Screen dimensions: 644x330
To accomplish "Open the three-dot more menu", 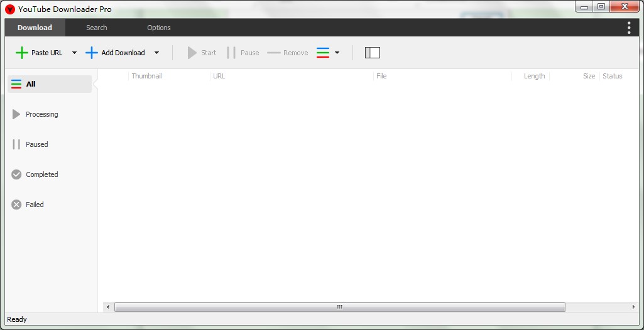I will (x=629, y=28).
